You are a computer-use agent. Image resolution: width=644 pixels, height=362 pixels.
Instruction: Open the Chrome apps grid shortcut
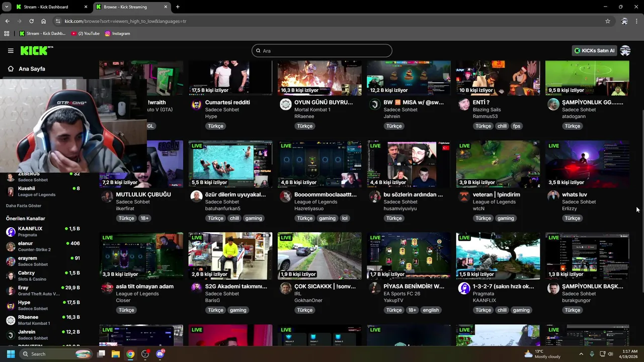[x=7, y=34]
